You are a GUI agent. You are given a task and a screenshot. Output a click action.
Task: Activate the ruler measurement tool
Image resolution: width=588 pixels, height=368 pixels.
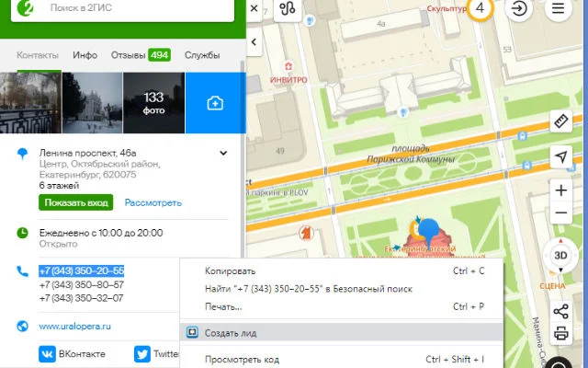(561, 121)
